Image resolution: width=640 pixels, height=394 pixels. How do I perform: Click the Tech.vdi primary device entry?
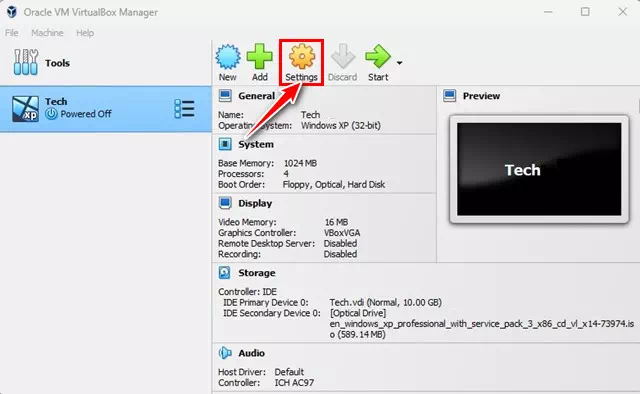click(386, 303)
